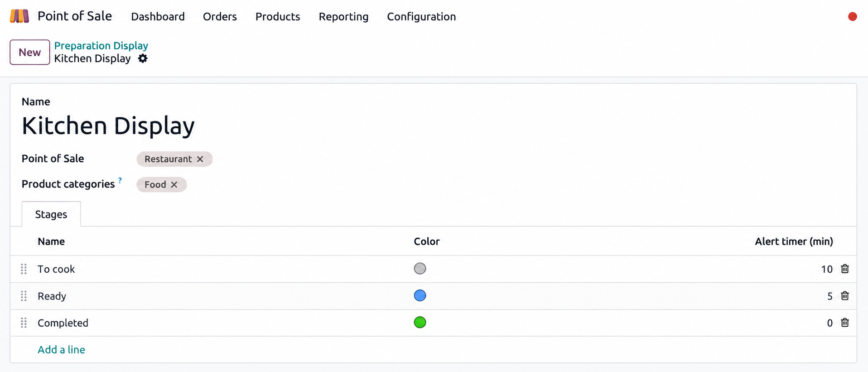Pick the blue color swatch for Ready

pyautogui.click(x=420, y=295)
